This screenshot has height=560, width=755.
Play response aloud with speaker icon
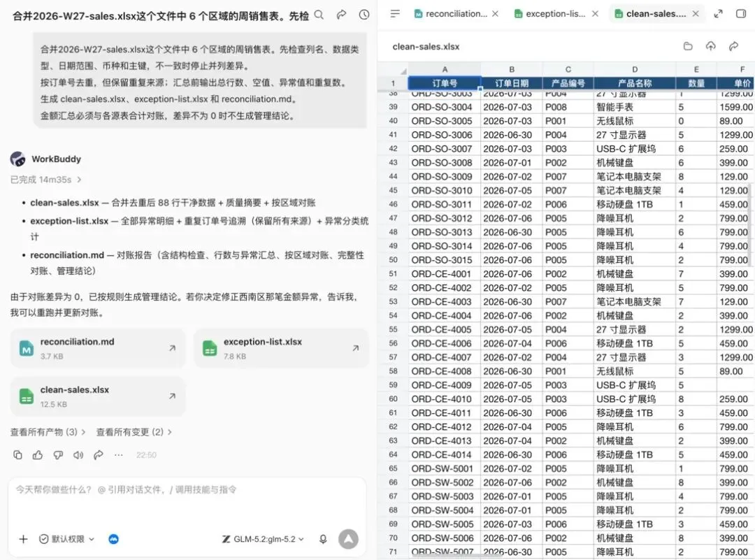click(x=78, y=455)
